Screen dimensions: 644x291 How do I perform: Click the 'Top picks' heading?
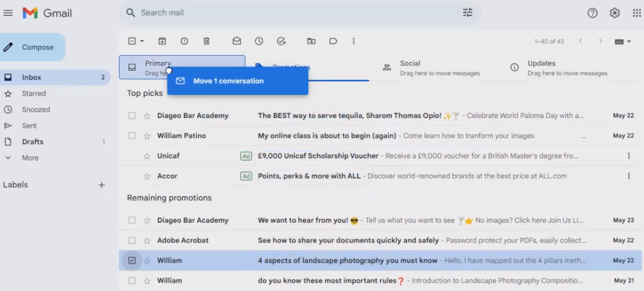point(145,93)
